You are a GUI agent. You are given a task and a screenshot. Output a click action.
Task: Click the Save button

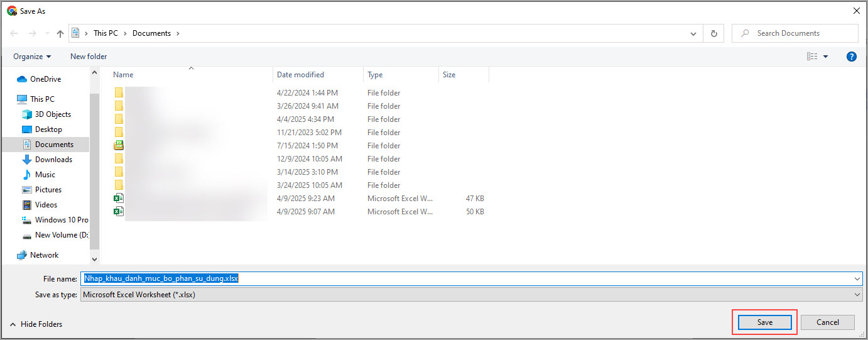coord(764,322)
